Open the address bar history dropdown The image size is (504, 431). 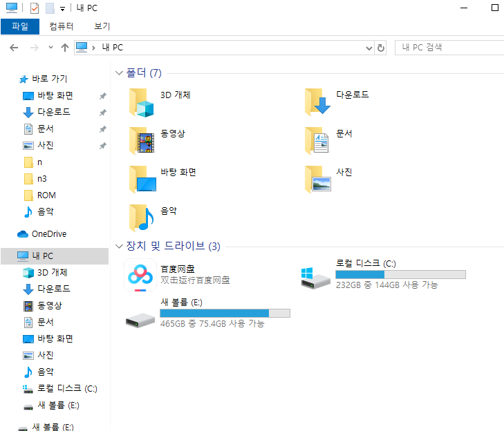pyautogui.click(x=369, y=48)
